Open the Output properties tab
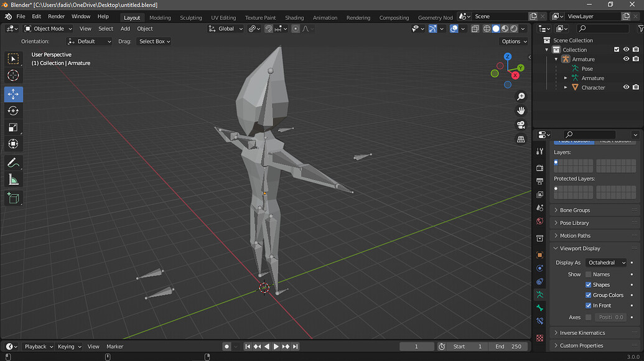The image size is (644, 361). pos(539,181)
